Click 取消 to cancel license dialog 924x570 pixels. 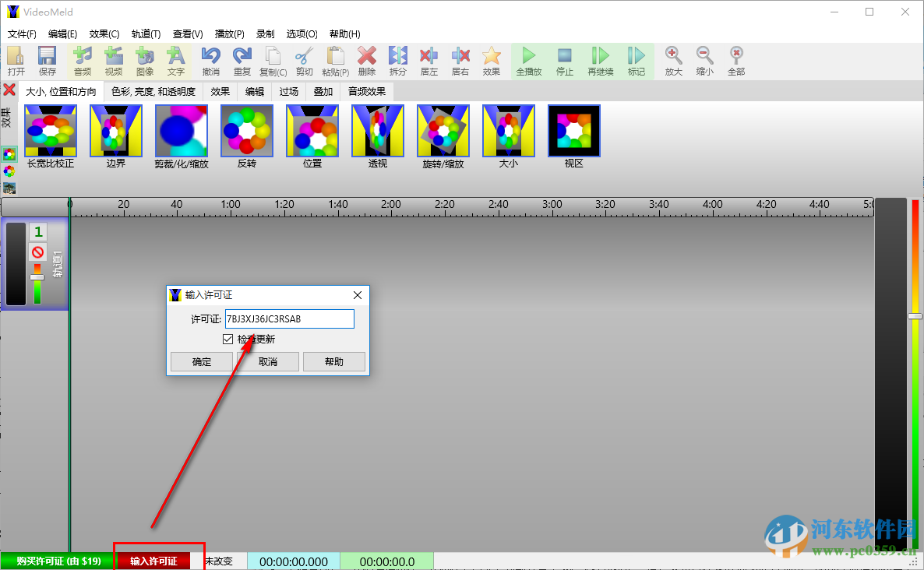click(268, 361)
